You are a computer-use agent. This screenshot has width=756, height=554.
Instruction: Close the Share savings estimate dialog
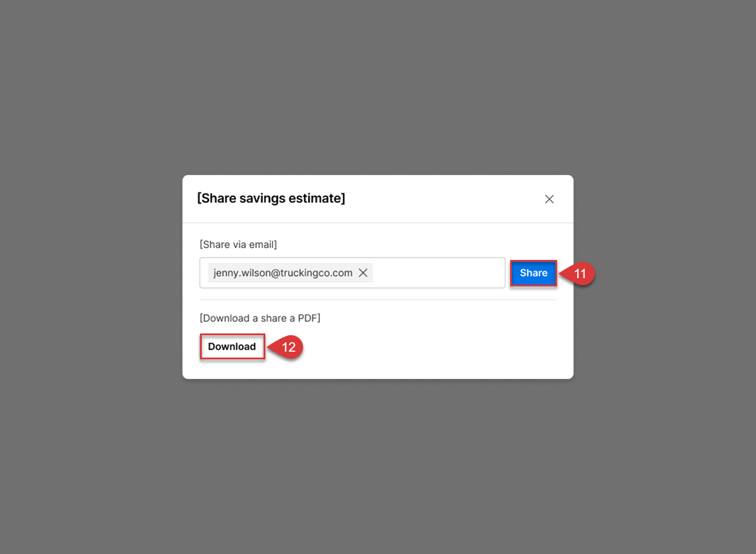[x=549, y=199]
